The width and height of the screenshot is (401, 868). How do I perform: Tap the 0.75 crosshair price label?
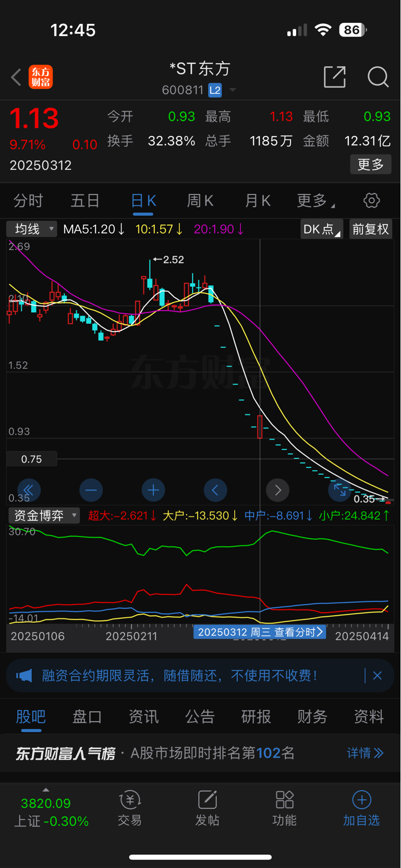pyautogui.click(x=31, y=459)
